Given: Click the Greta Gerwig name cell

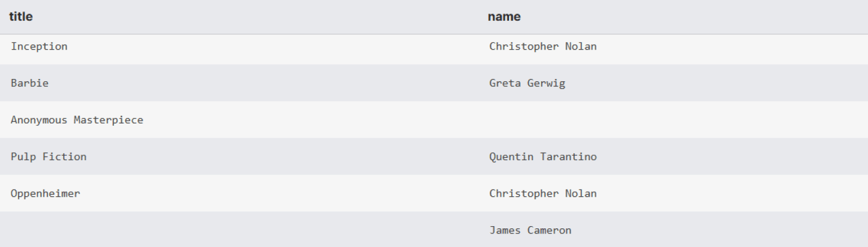Looking at the screenshot, I should pyautogui.click(x=527, y=83).
